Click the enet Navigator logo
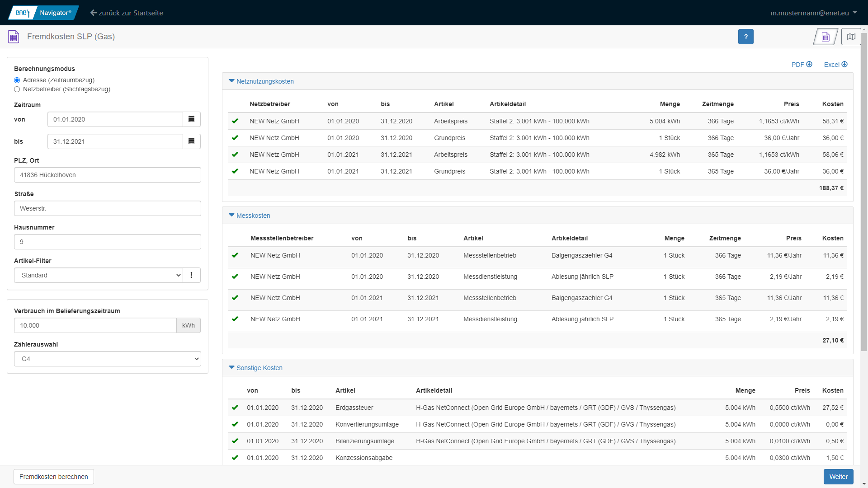868x488 pixels. point(43,13)
